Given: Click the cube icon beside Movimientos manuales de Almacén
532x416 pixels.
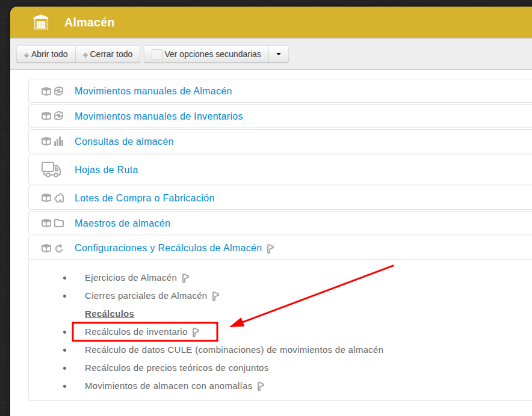Looking at the screenshot, I should pos(46,91).
